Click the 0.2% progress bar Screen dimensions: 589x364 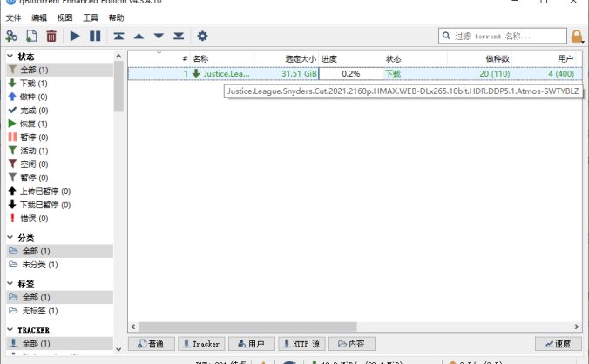coord(351,73)
